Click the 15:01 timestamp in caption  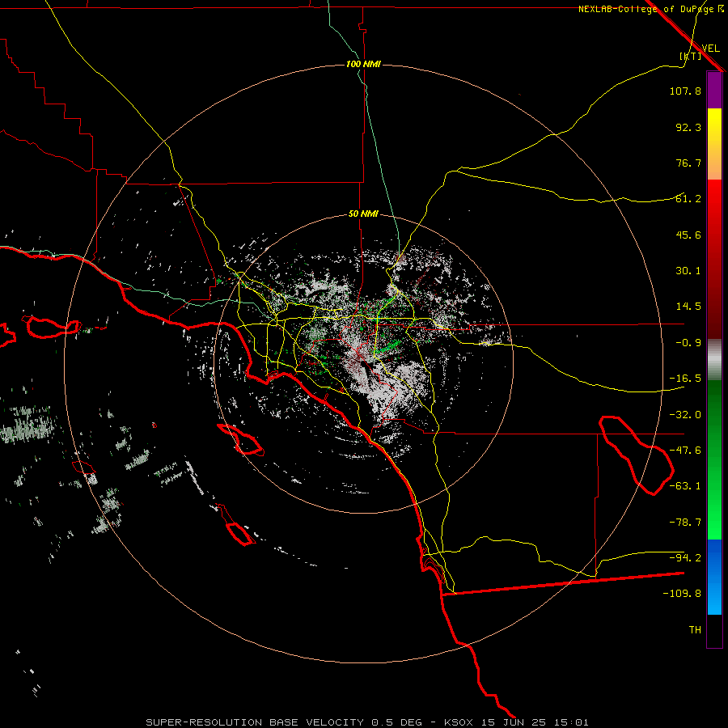(x=570, y=722)
